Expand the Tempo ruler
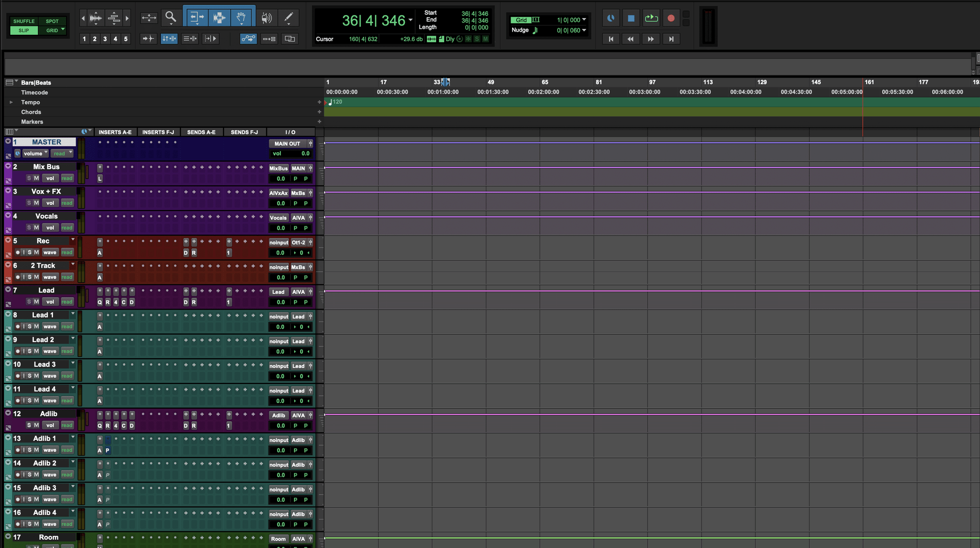Viewport: 980px width, 548px height. point(11,102)
